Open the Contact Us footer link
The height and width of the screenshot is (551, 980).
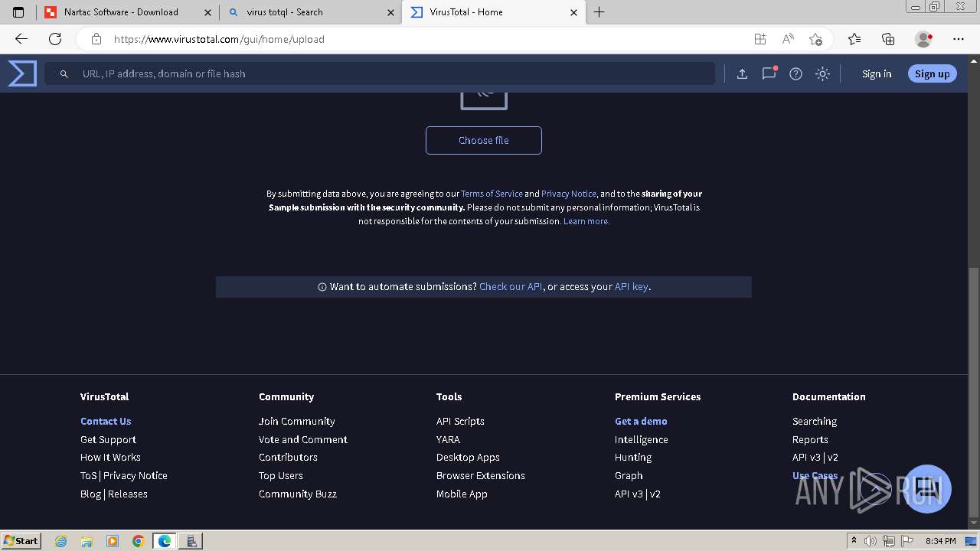point(106,421)
